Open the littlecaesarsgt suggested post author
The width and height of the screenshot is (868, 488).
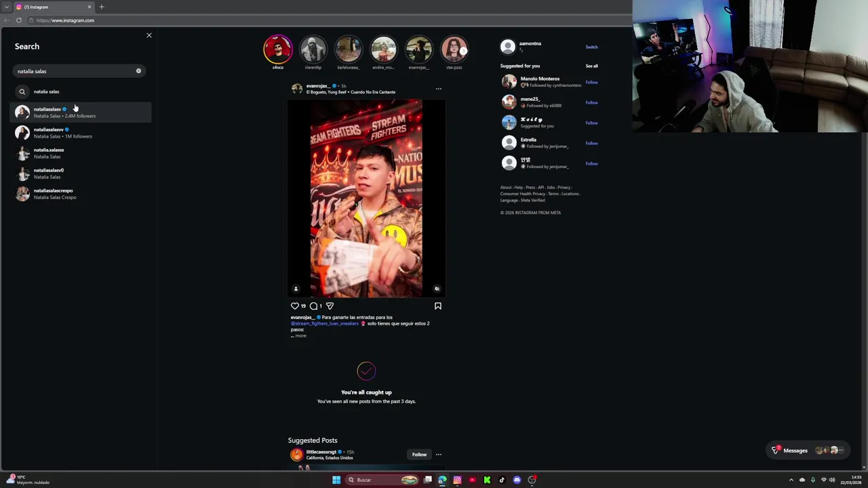(x=321, y=452)
